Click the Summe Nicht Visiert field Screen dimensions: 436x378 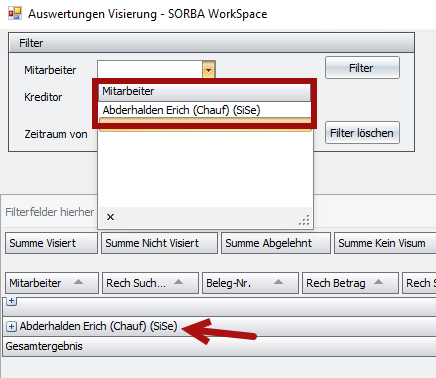pos(159,243)
